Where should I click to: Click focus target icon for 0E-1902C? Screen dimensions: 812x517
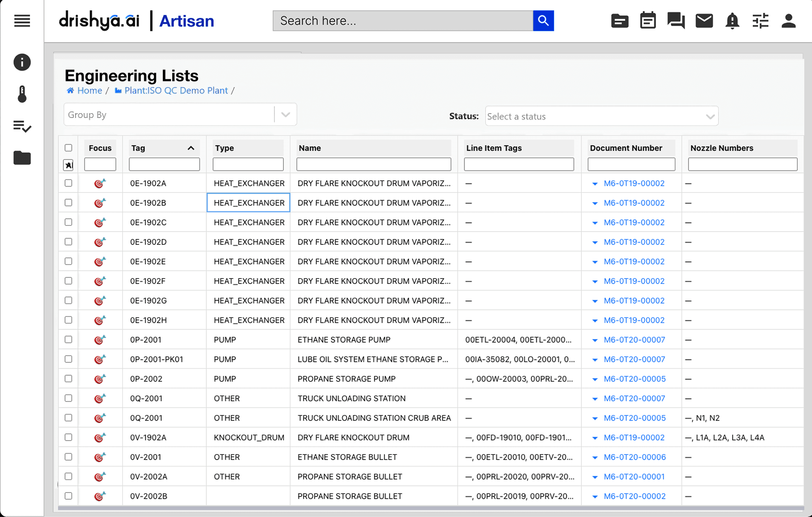[x=100, y=222]
